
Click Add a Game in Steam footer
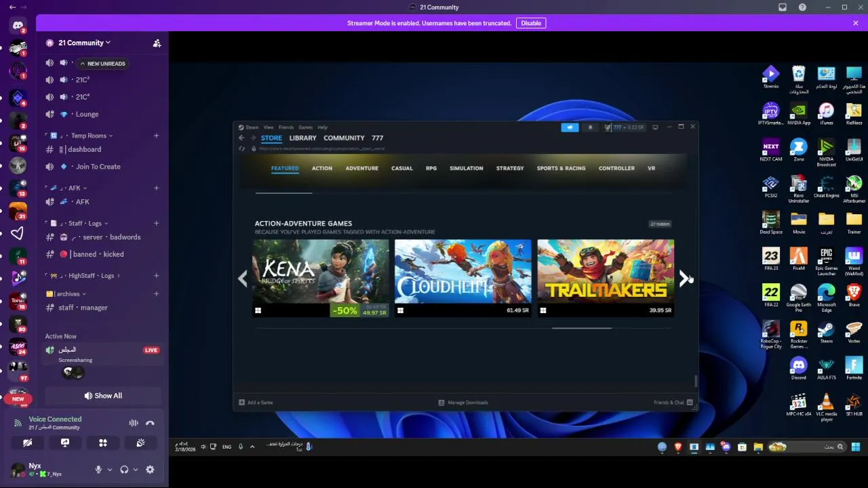point(256,403)
